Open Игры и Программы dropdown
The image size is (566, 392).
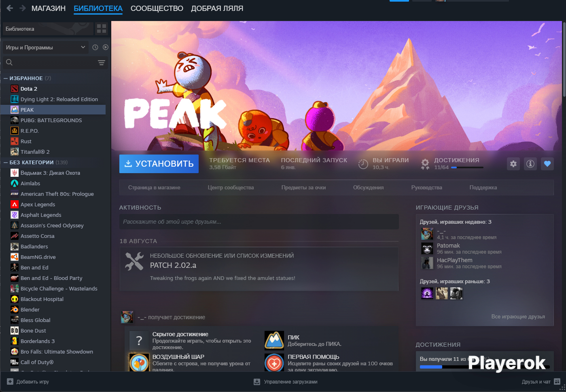pos(45,47)
